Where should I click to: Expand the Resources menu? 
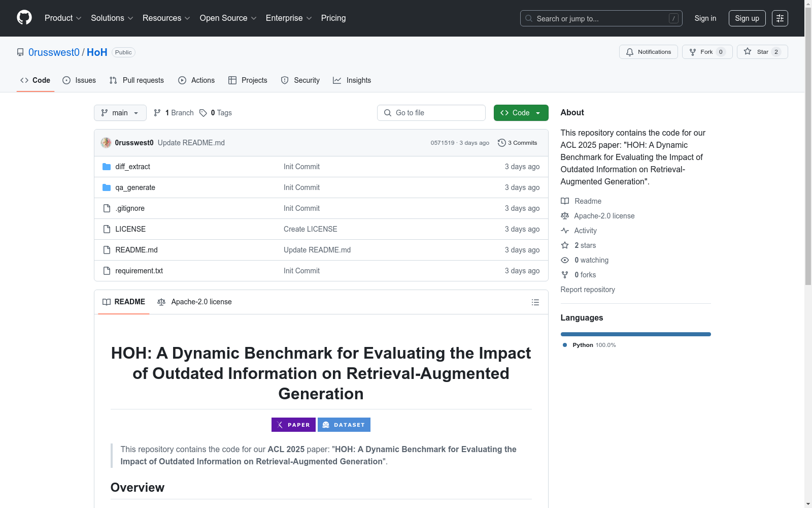166,18
